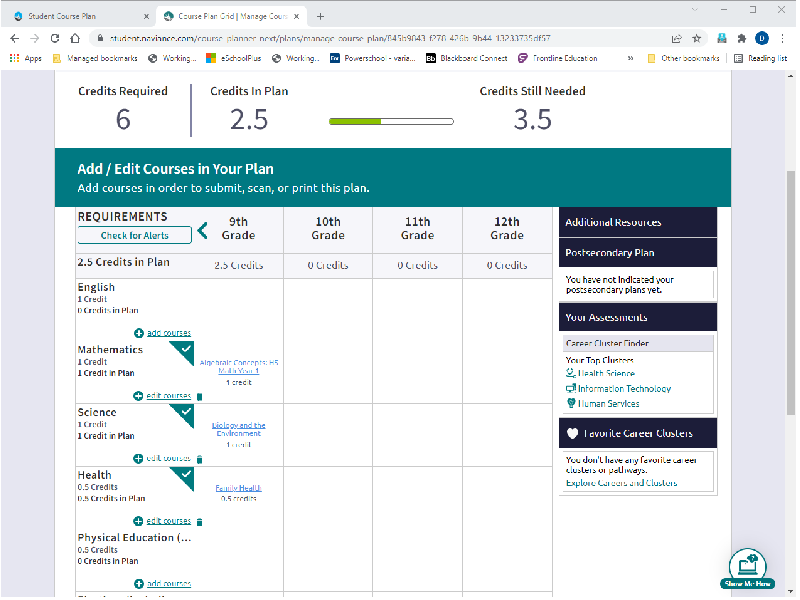Open the Trendline Education bookmark
The height and width of the screenshot is (600, 800).
coord(558,58)
